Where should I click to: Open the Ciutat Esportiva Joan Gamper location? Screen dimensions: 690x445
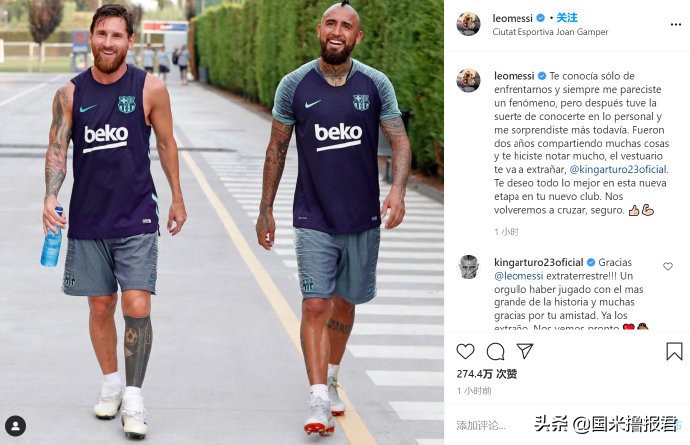[x=550, y=32]
